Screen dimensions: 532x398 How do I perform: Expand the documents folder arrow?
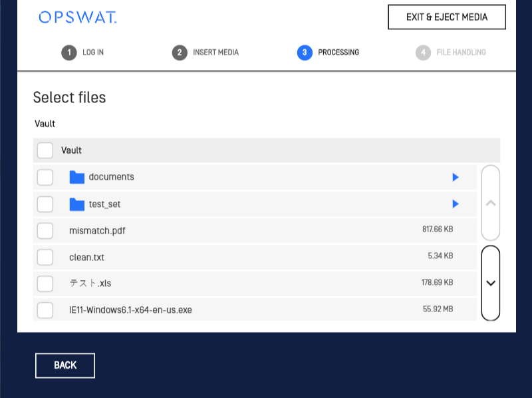pyautogui.click(x=456, y=177)
